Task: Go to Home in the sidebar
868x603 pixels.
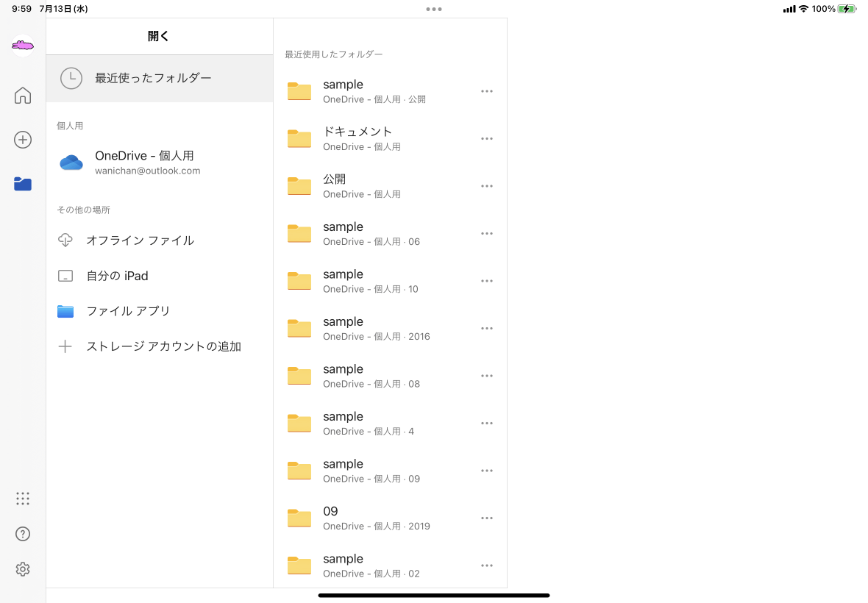Action: click(23, 96)
